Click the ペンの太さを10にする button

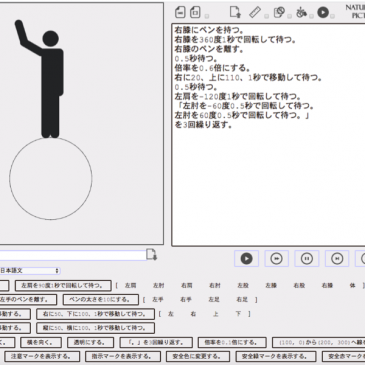click(101, 299)
